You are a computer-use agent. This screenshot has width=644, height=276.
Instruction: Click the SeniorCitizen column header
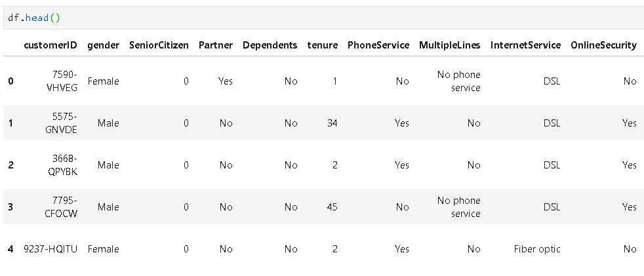[x=159, y=45]
